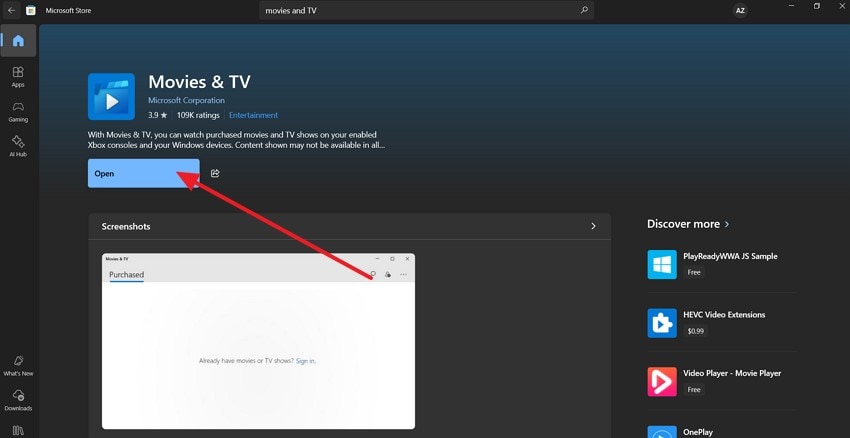
Task: Open the Movies & TV app
Action: click(x=144, y=173)
